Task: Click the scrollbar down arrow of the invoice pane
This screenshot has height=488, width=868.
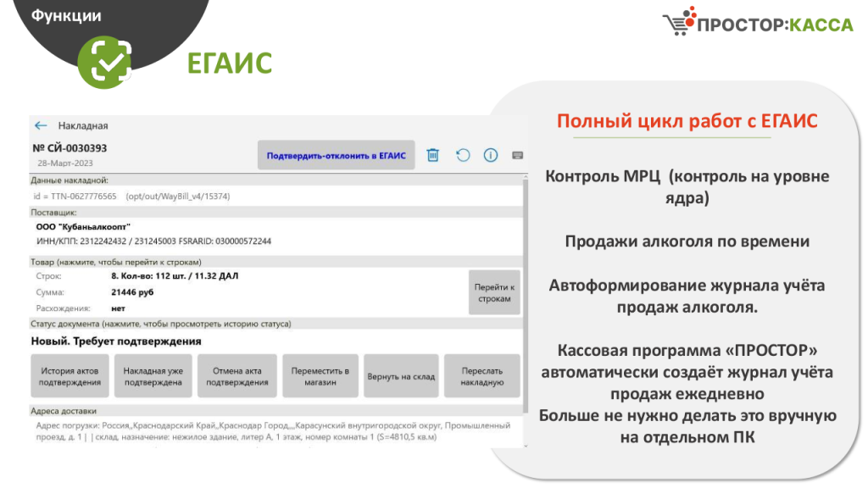Action: (x=526, y=446)
